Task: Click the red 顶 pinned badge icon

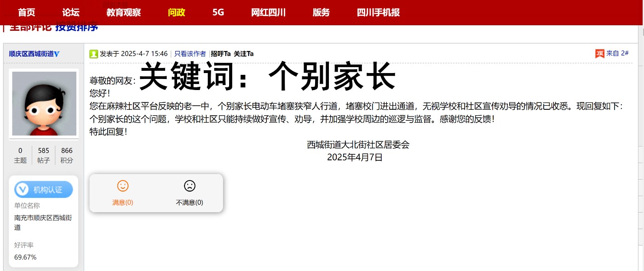Action: coord(600,54)
